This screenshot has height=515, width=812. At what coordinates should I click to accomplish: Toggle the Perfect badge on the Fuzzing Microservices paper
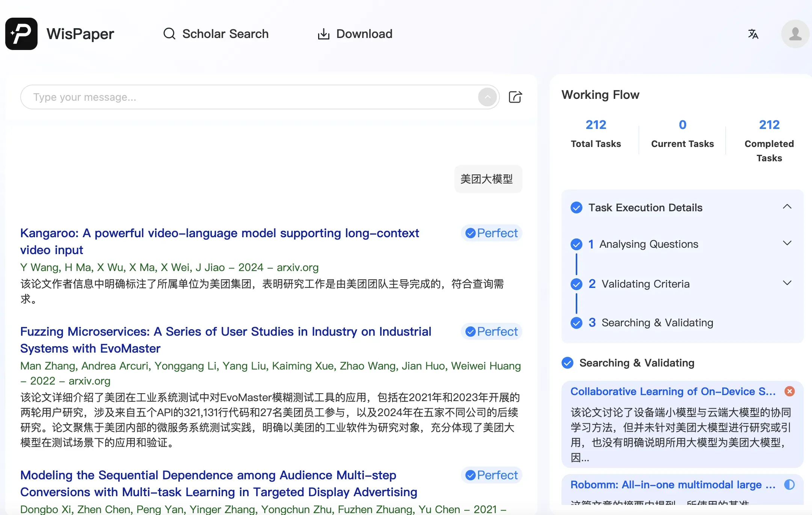coord(491,332)
